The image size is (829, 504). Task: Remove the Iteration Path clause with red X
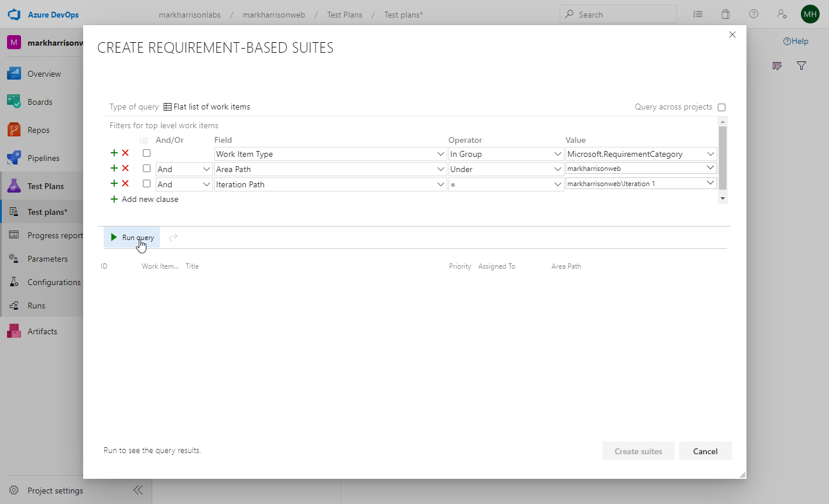(x=125, y=184)
